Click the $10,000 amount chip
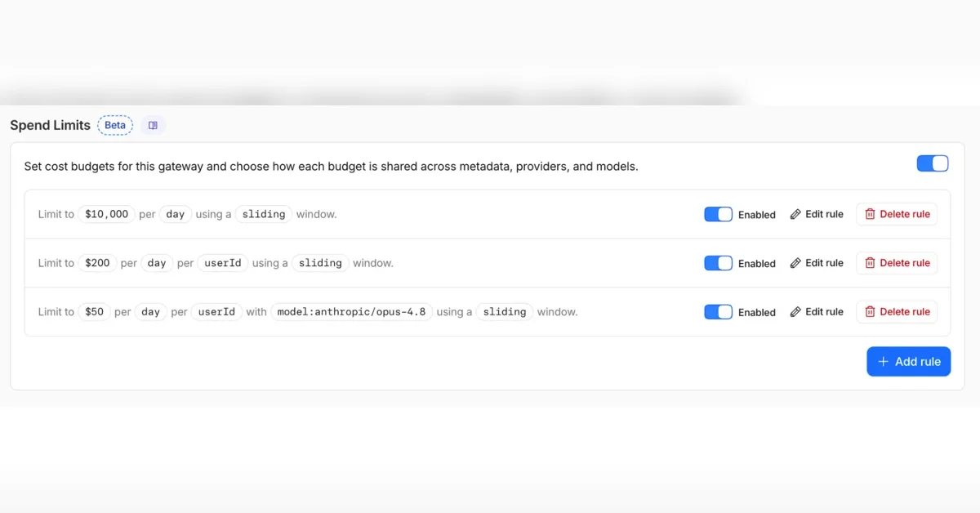Viewport: 980px width, 513px height. tap(107, 214)
